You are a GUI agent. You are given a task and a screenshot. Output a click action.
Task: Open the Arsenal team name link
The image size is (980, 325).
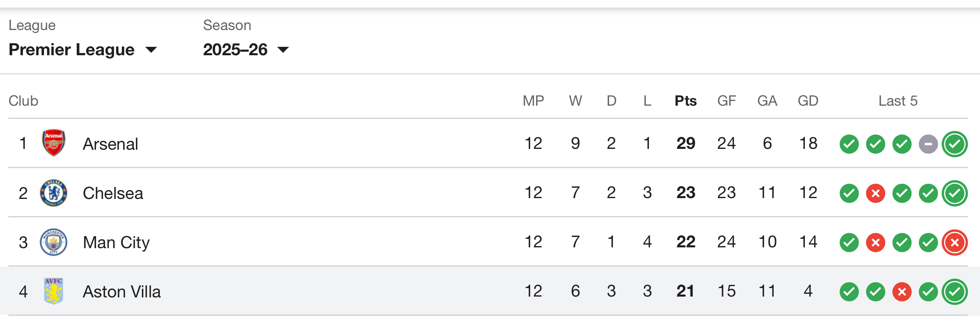[110, 144]
